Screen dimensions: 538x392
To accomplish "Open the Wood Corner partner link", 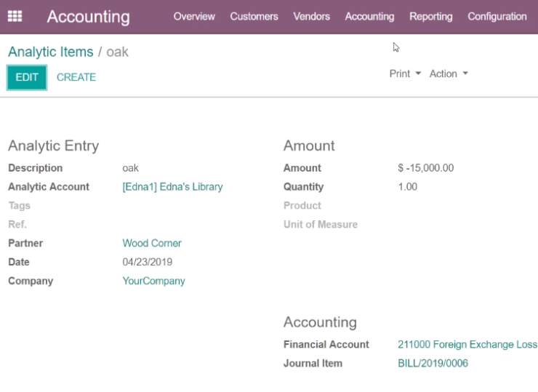I will click(152, 243).
